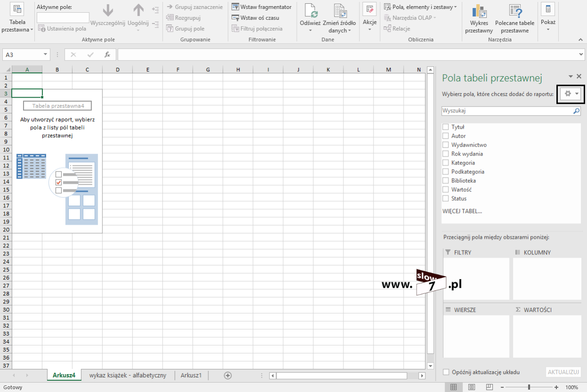Refresh data with Odśwież icon
This screenshot has height=392, width=587.
310,11
